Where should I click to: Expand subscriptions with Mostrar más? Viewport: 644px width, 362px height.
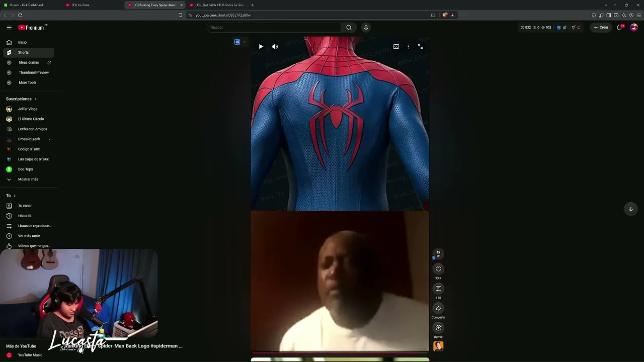[29, 179]
